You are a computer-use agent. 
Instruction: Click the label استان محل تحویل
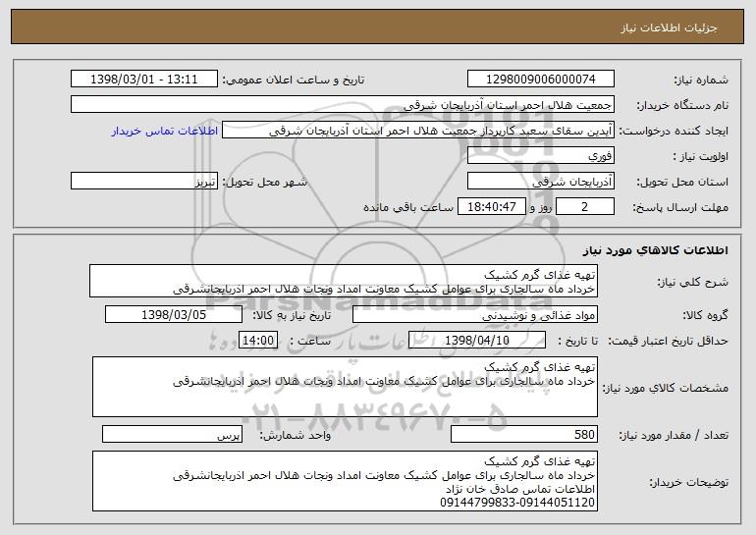(x=682, y=182)
